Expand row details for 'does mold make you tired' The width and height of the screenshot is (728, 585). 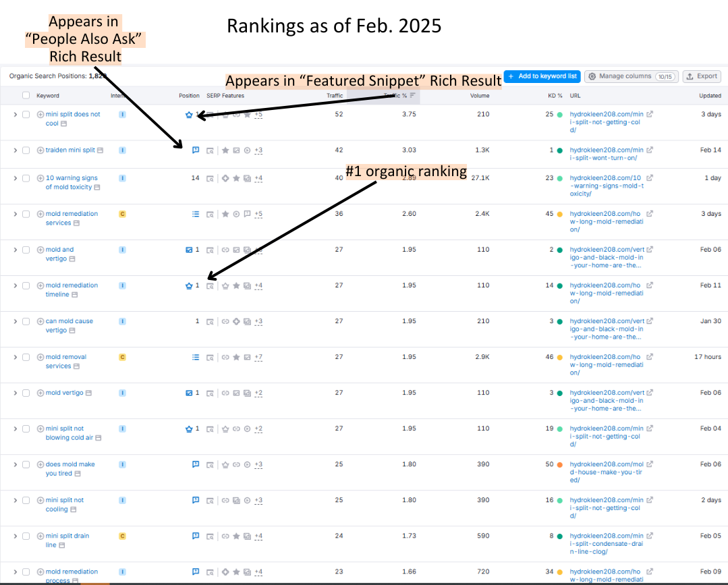pos(16,465)
